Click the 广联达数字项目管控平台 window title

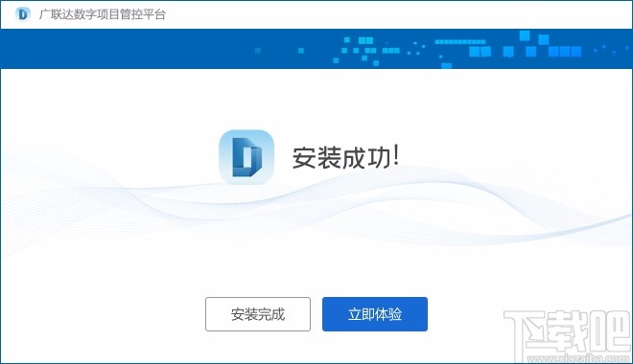click(x=103, y=14)
